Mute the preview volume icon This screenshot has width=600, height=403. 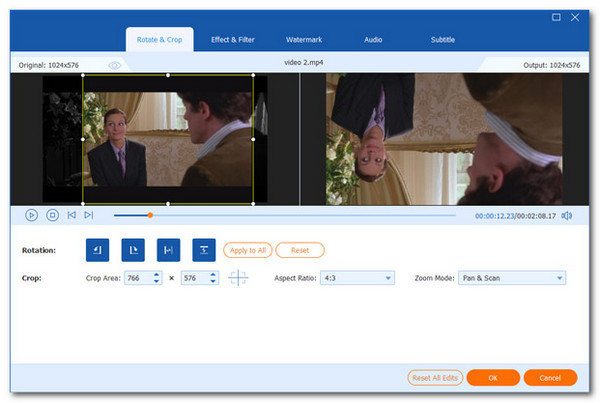click(567, 216)
